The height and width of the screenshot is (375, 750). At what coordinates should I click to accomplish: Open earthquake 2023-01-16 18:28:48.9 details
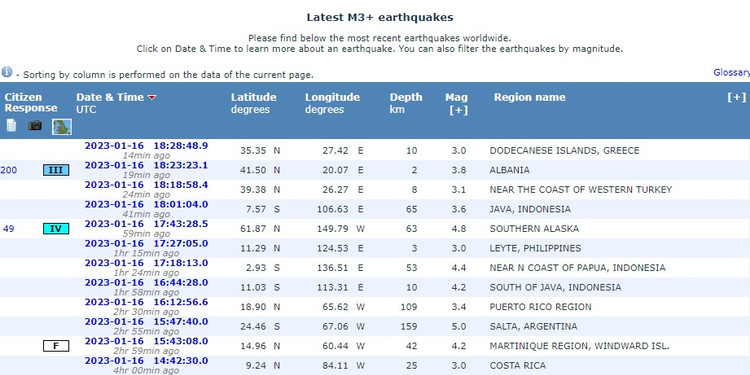coord(146,146)
